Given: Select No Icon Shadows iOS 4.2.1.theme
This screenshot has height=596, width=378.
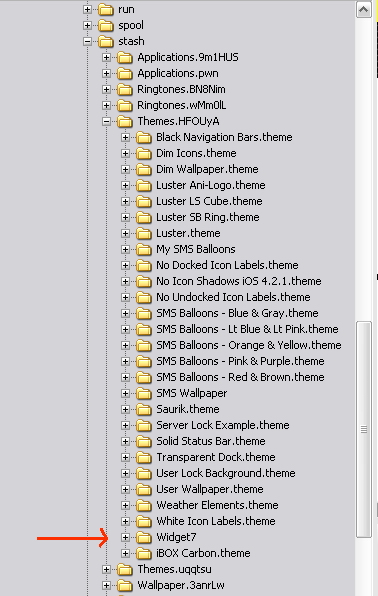Looking at the screenshot, I should tap(239, 281).
